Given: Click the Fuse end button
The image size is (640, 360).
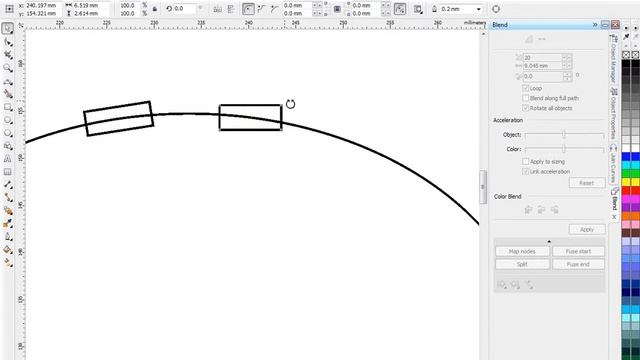Looking at the screenshot, I should [x=578, y=264].
